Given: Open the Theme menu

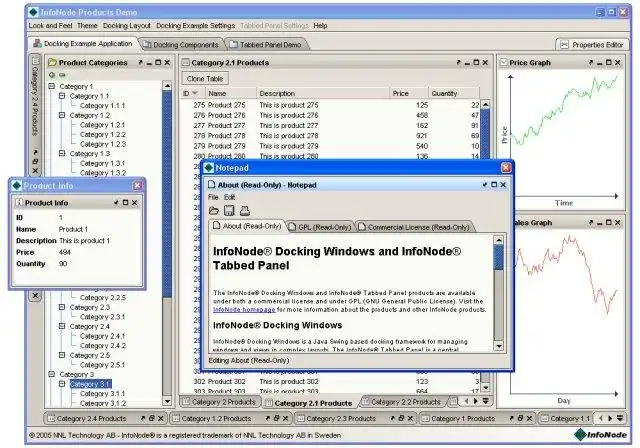Looking at the screenshot, I should (87, 25).
